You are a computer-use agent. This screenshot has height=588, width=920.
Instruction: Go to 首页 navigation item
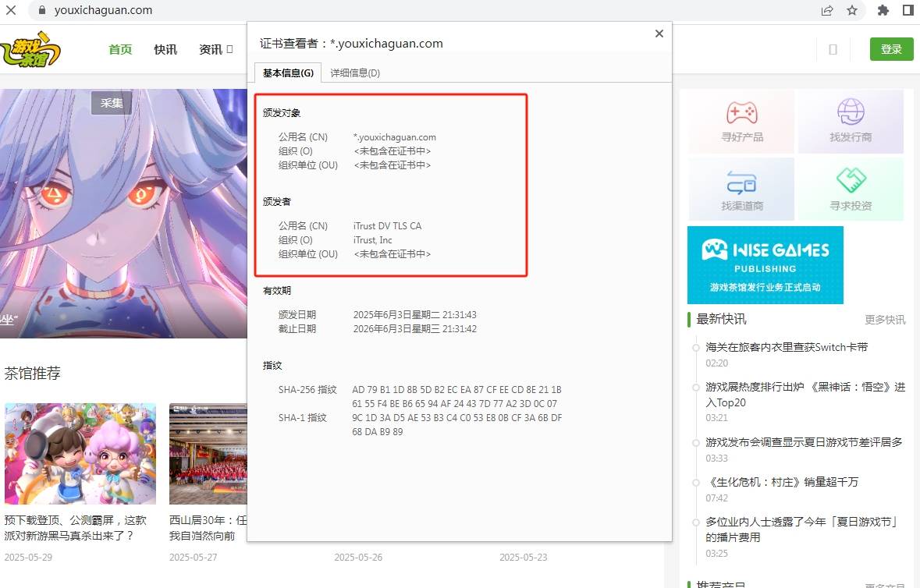pos(120,49)
